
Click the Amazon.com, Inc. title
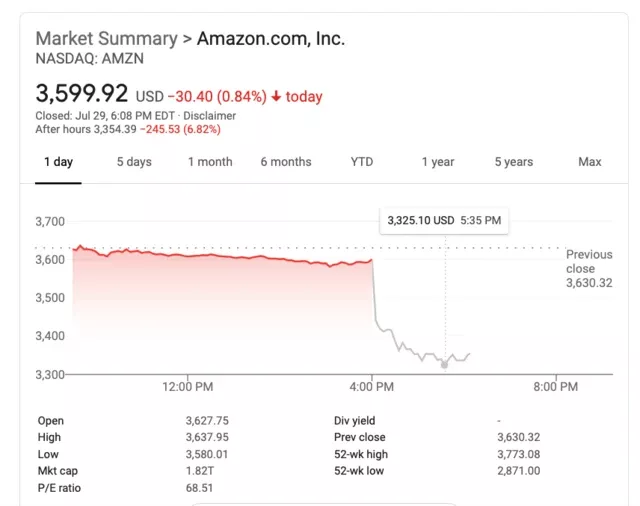pos(271,39)
